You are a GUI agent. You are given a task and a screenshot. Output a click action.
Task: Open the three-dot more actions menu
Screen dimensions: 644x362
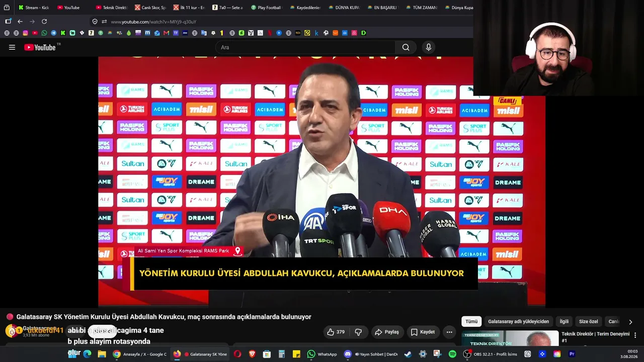click(x=449, y=332)
